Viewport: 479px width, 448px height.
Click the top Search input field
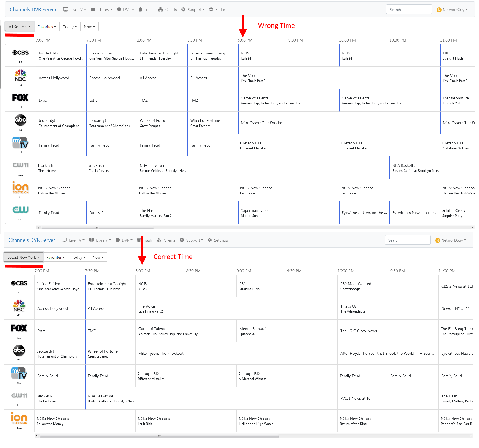point(409,10)
